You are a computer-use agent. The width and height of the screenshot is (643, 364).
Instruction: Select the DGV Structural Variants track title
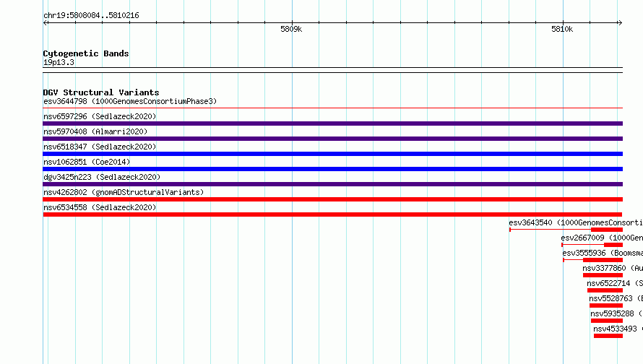pos(101,92)
